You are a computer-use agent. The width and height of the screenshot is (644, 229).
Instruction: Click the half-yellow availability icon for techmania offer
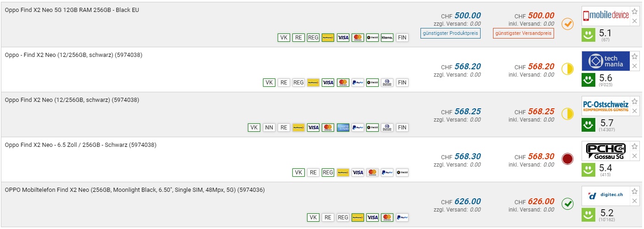click(568, 69)
